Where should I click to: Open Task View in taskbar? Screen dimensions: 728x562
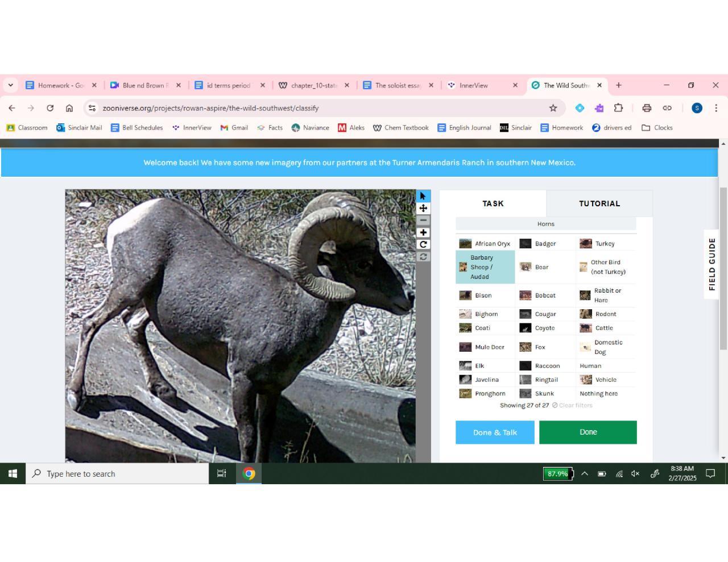pos(222,473)
